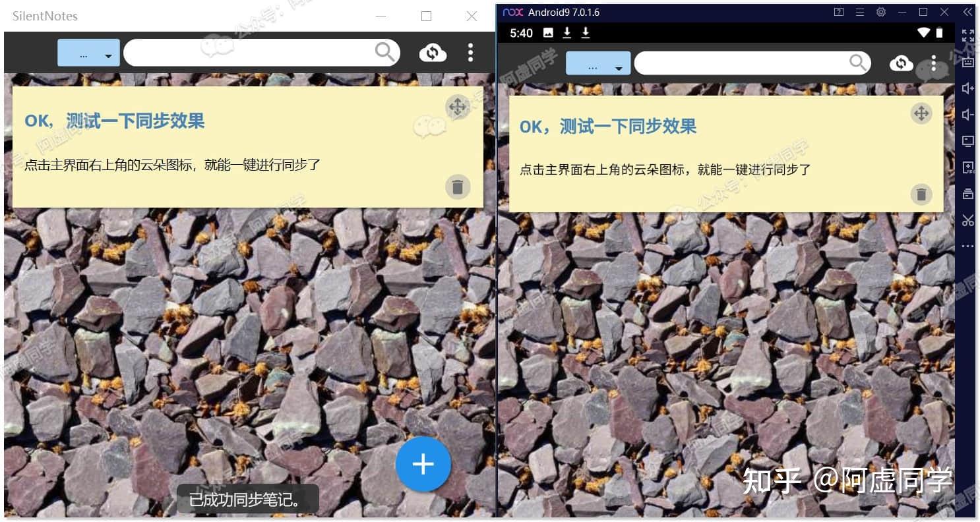The height and width of the screenshot is (522, 980).
Task: Tap the trash icon on the emulator note
Action: coord(921,194)
